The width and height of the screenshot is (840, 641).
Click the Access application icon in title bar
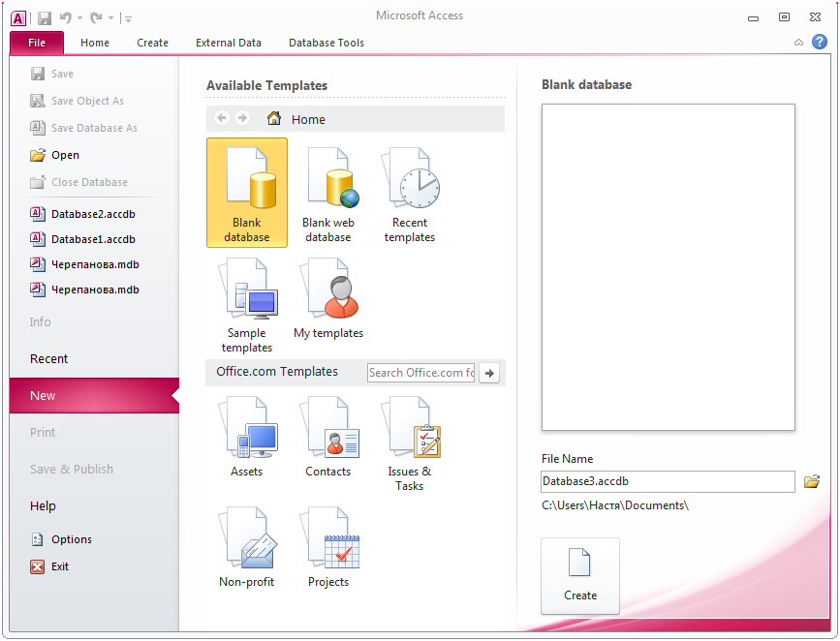[18, 18]
